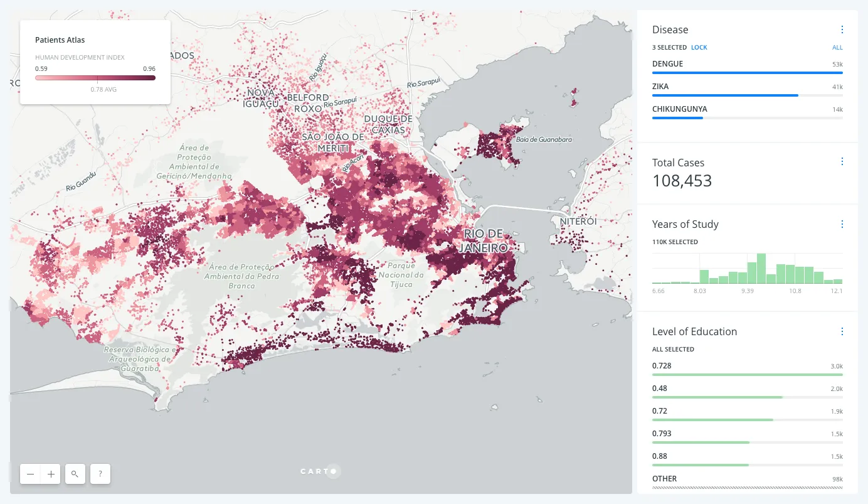Viewport: 868px width, 504px height.
Task: Click the 0.48 education level bar
Action: (x=660, y=388)
